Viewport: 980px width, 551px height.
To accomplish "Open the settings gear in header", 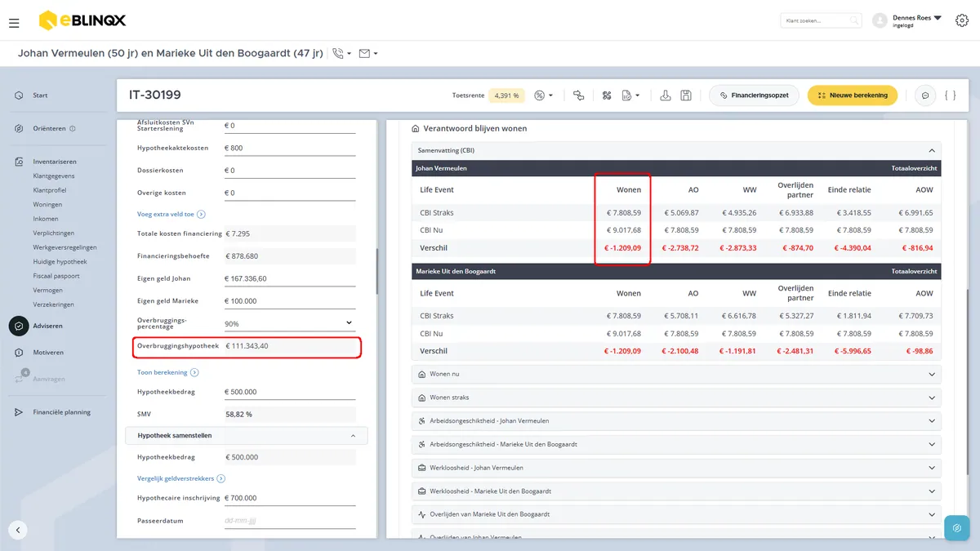I will pos(961,20).
